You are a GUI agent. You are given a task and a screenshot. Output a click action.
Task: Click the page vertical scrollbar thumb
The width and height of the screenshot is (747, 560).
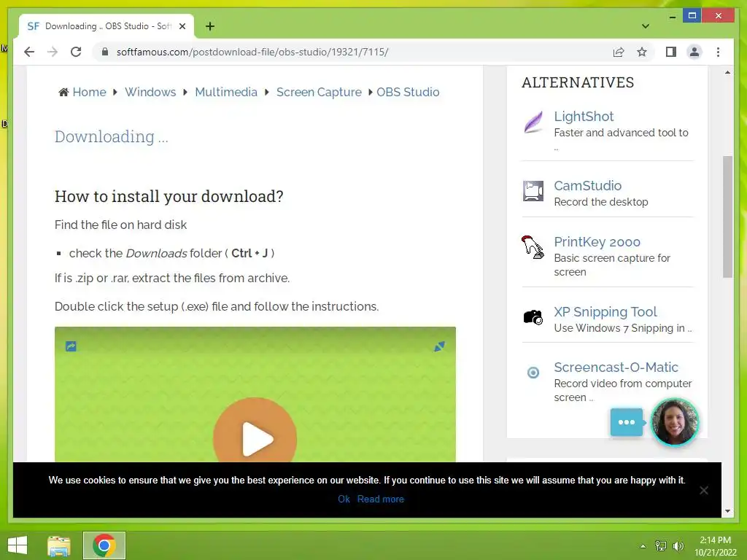tap(727, 216)
